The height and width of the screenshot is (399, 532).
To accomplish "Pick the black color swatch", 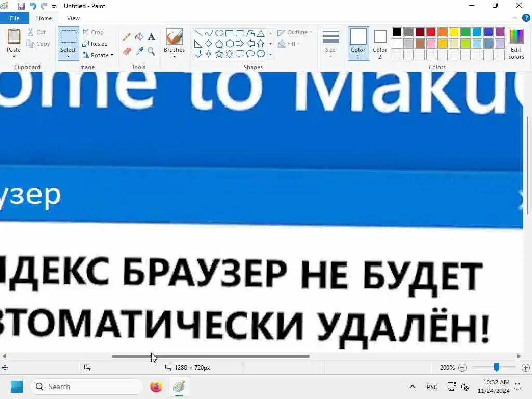I will pos(396,32).
